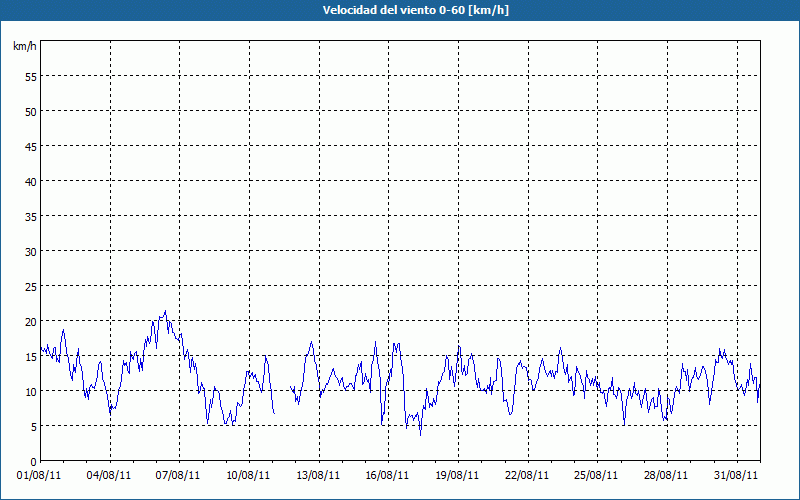Click the y-axis value '50'
The height and width of the screenshot is (500, 800).
coord(31,112)
